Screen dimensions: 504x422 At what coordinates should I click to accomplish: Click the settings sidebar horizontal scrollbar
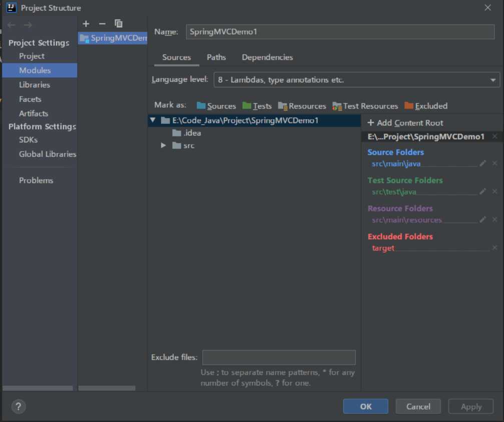click(38, 388)
